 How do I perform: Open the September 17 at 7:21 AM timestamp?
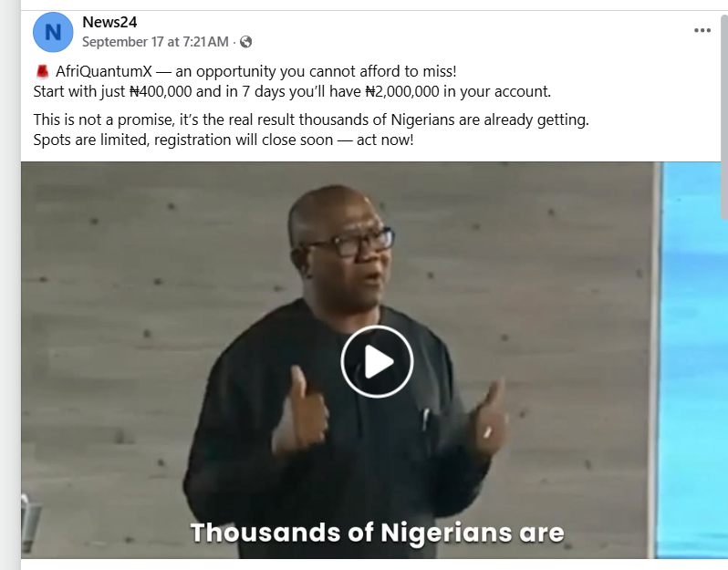[x=155, y=42]
